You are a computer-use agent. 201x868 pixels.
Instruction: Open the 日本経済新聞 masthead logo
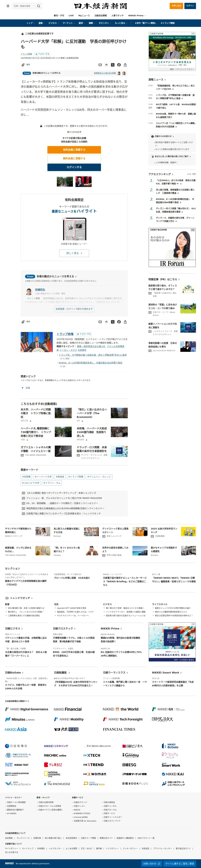[100, 6]
